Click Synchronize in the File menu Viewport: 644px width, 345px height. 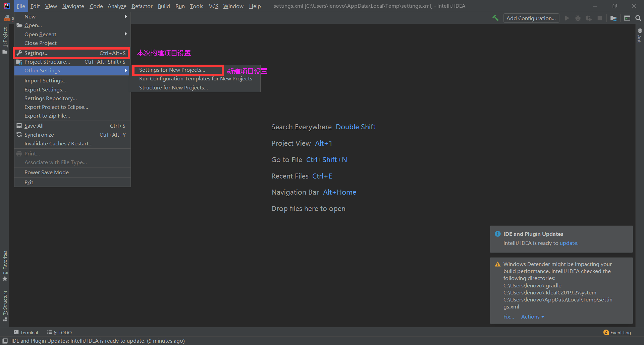(72, 135)
